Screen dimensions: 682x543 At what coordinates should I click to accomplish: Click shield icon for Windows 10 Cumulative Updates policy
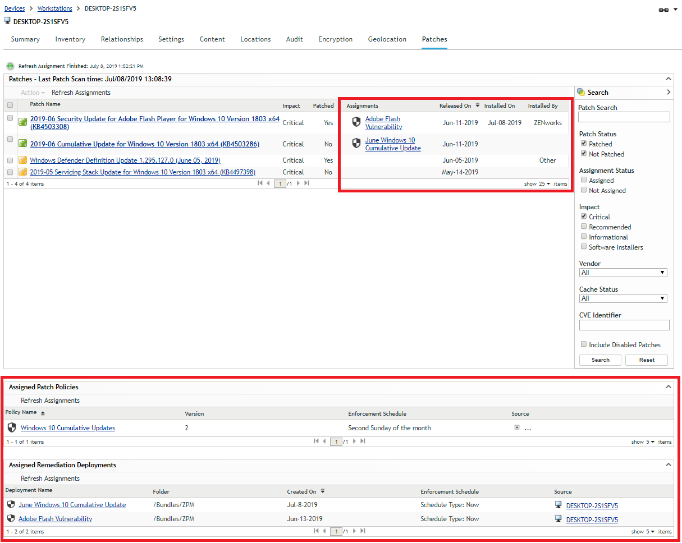(x=12, y=427)
